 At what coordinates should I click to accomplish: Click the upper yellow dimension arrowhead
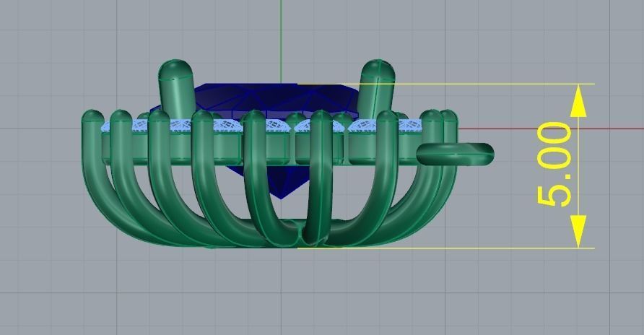pos(578,100)
